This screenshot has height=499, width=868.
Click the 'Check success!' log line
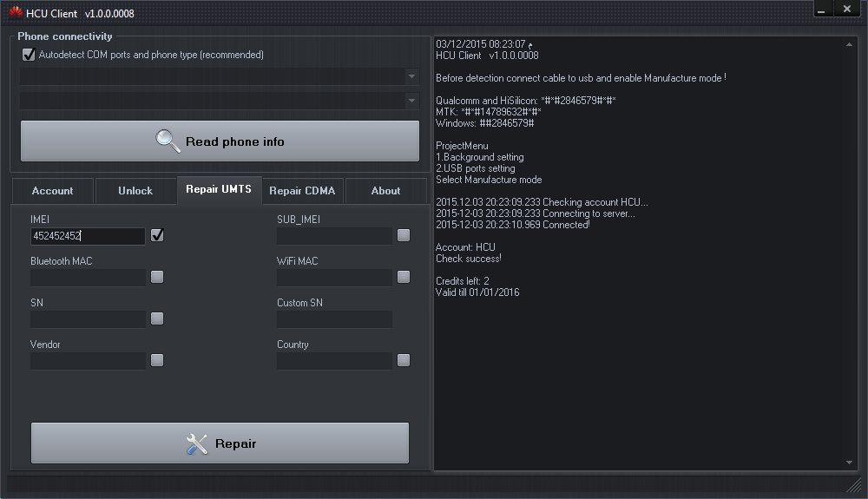point(469,259)
